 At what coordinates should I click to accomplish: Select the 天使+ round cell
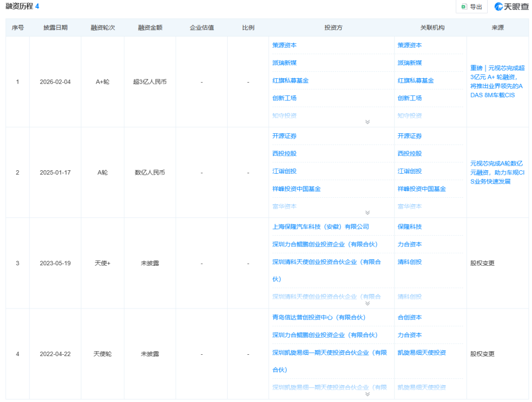(102, 263)
